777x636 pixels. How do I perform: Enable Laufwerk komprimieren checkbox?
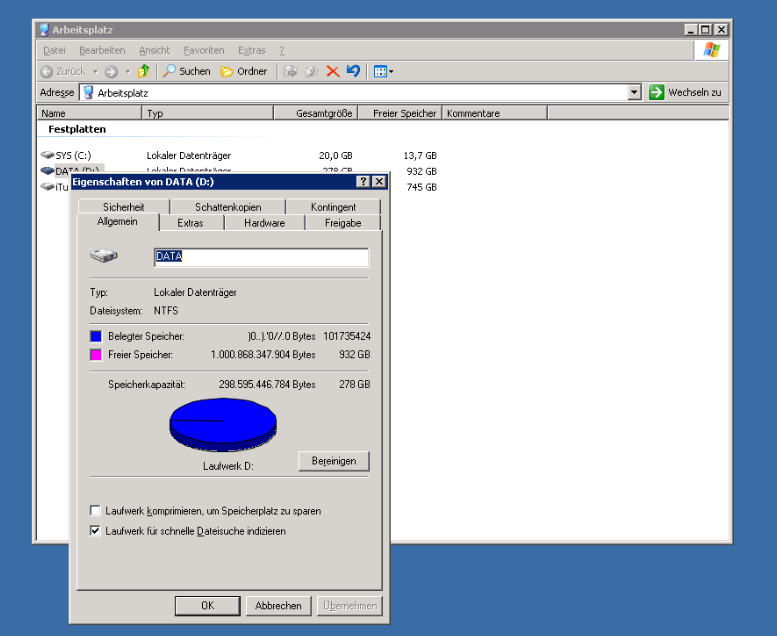coord(96,511)
